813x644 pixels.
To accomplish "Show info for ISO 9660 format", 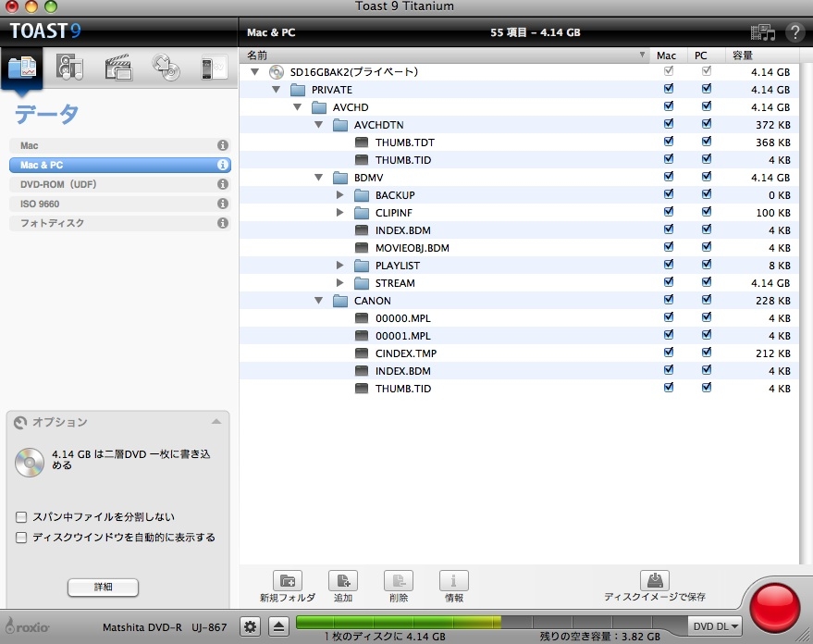I will [223, 204].
